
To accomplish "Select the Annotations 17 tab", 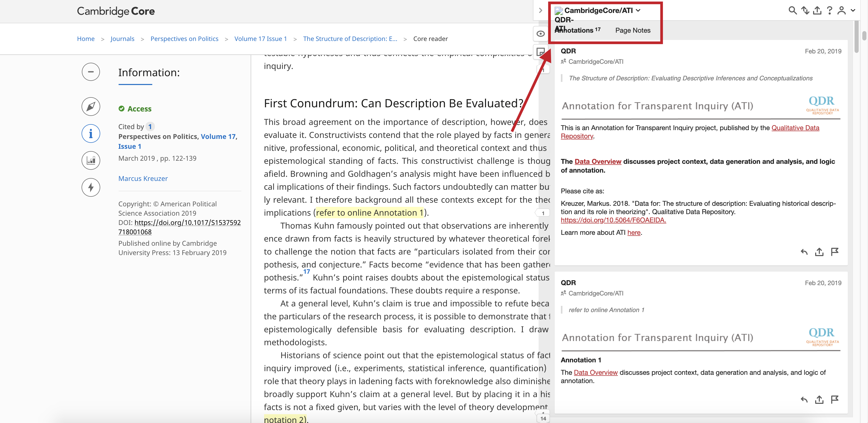I will coord(577,30).
